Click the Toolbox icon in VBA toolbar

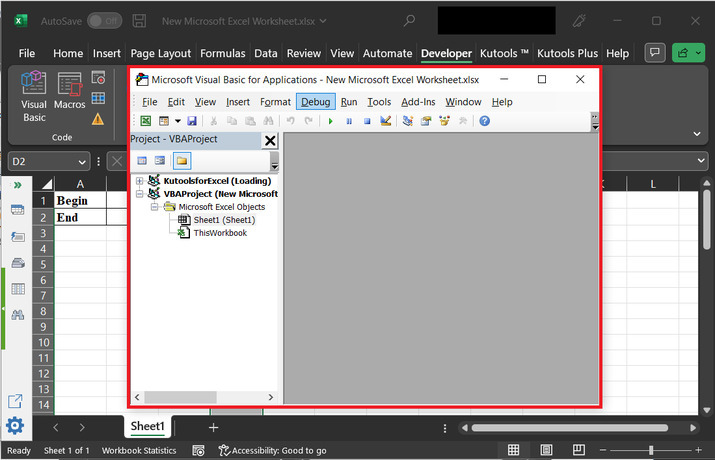point(463,121)
